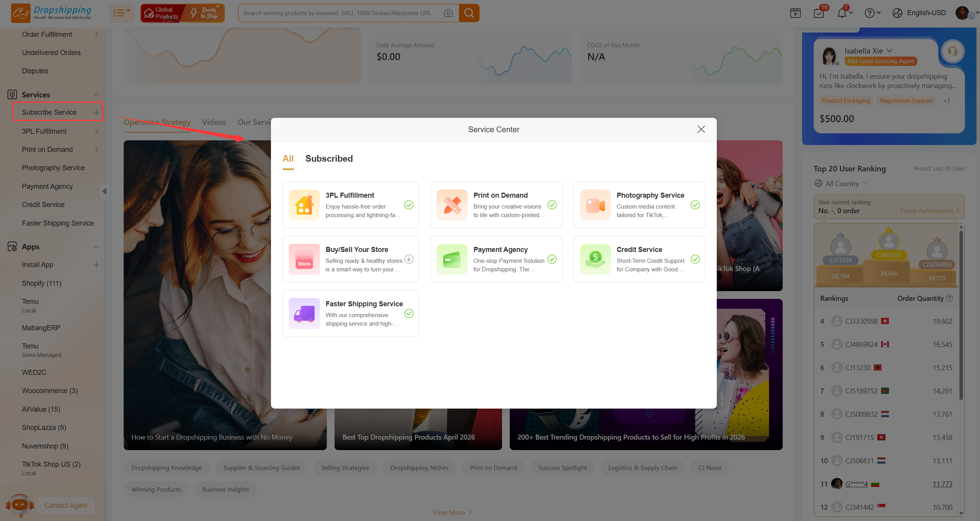Click the Buy/Sell Your Store download icon
This screenshot has width=980, height=521.
[409, 259]
